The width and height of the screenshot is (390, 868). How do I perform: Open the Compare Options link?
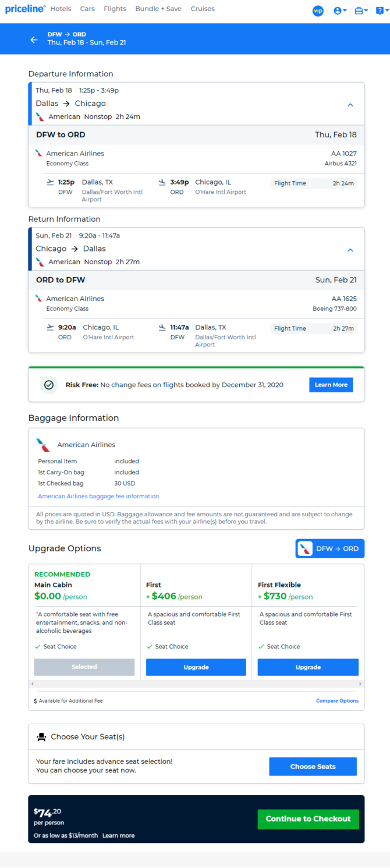click(338, 701)
